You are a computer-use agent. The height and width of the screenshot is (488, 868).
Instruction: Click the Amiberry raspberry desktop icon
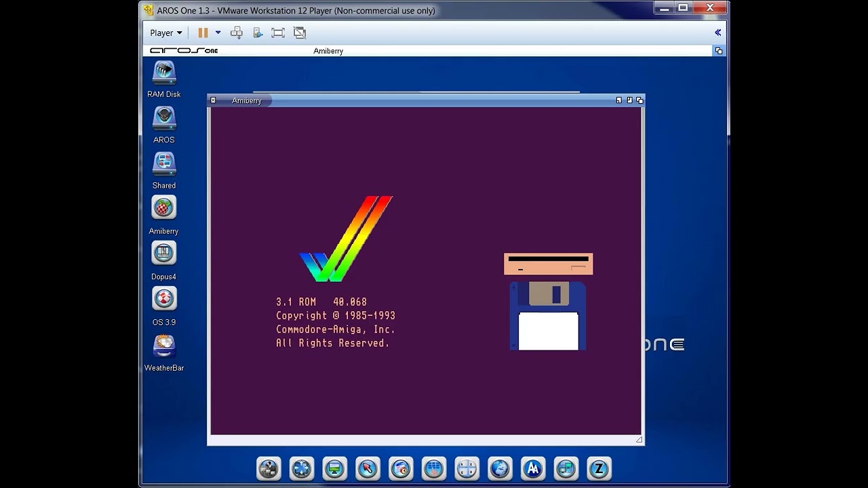(164, 208)
